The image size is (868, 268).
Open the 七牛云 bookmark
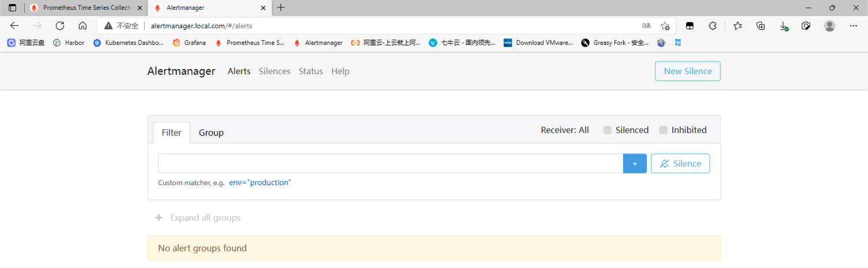pyautogui.click(x=462, y=43)
